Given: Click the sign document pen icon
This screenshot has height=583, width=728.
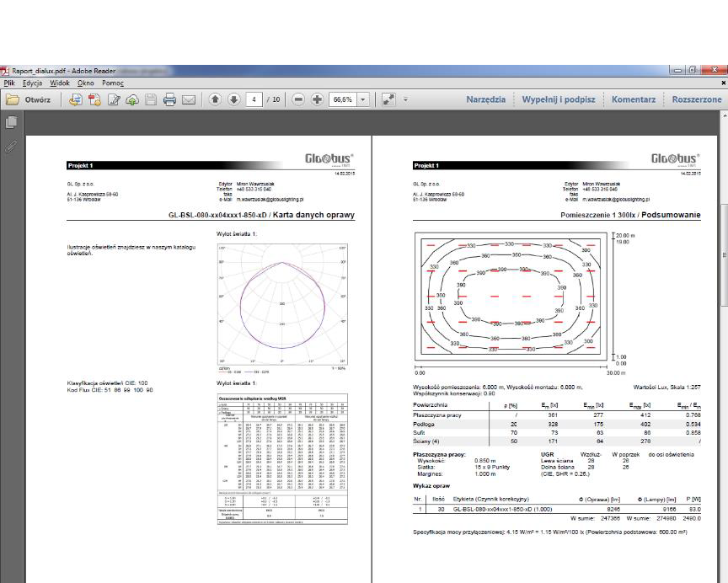Looking at the screenshot, I should click(114, 99).
